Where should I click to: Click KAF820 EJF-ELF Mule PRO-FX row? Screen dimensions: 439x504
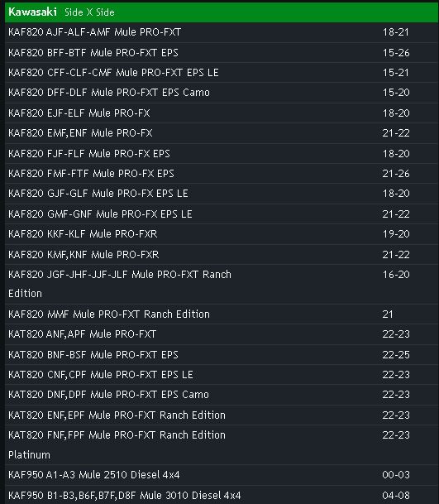click(222, 113)
